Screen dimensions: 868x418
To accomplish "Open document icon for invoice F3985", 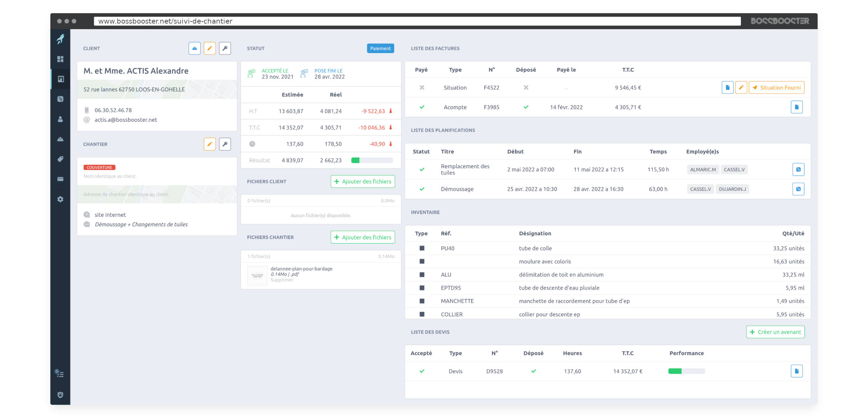I will tap(797, 107).
